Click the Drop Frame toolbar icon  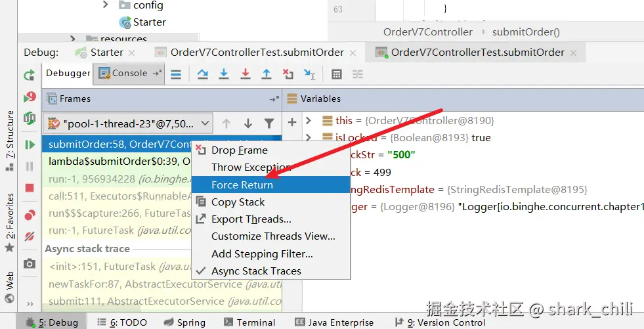click(x=288, y=74)
